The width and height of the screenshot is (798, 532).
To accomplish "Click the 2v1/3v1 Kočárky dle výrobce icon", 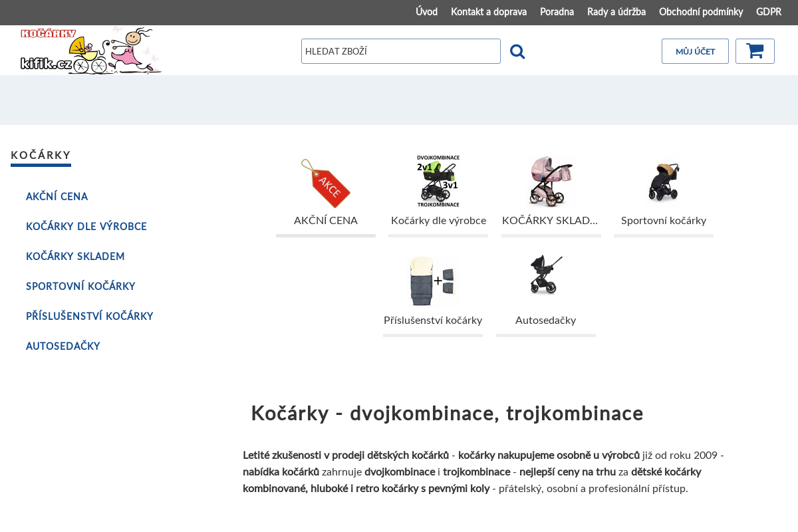I will 438,180.
